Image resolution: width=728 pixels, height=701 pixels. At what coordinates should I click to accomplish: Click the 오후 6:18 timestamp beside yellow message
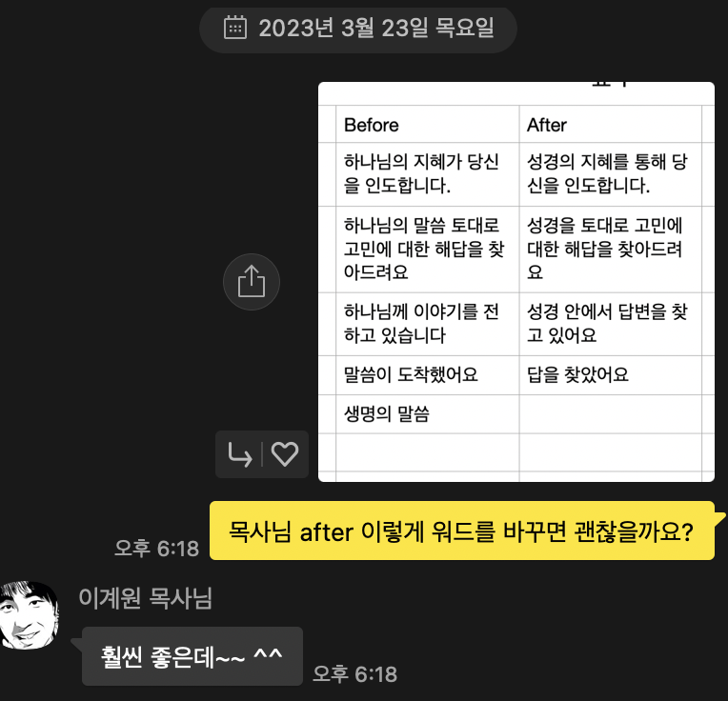tap(157, 549)
